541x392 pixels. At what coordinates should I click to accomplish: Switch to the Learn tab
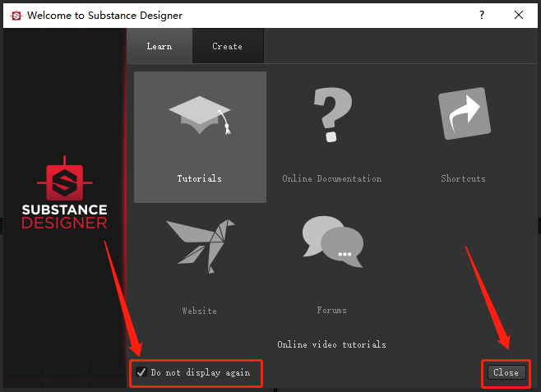[160, 46]
